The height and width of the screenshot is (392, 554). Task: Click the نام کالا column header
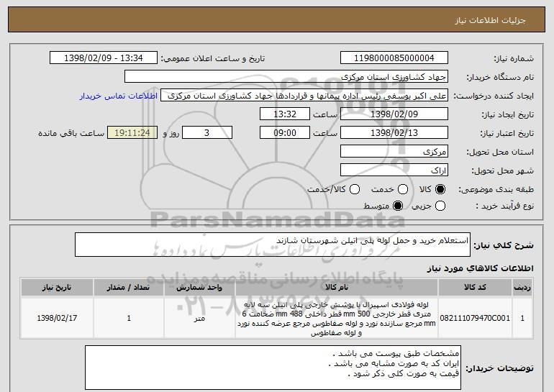pyautogui.click(x=337, y=288)
